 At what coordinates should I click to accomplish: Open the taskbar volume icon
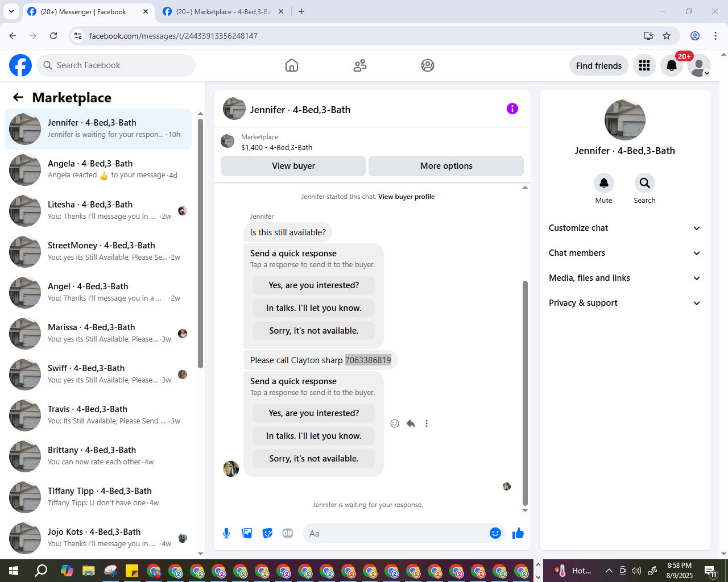[636, 571]
